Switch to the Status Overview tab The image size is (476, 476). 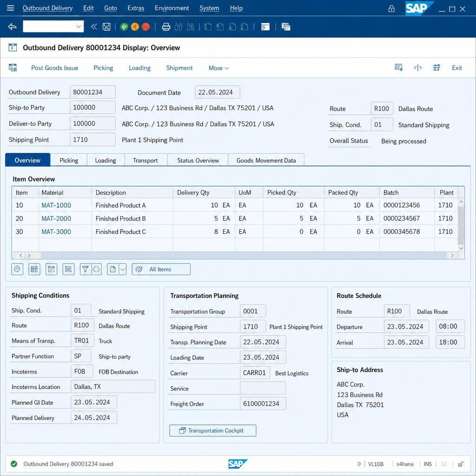click(198, 160)
